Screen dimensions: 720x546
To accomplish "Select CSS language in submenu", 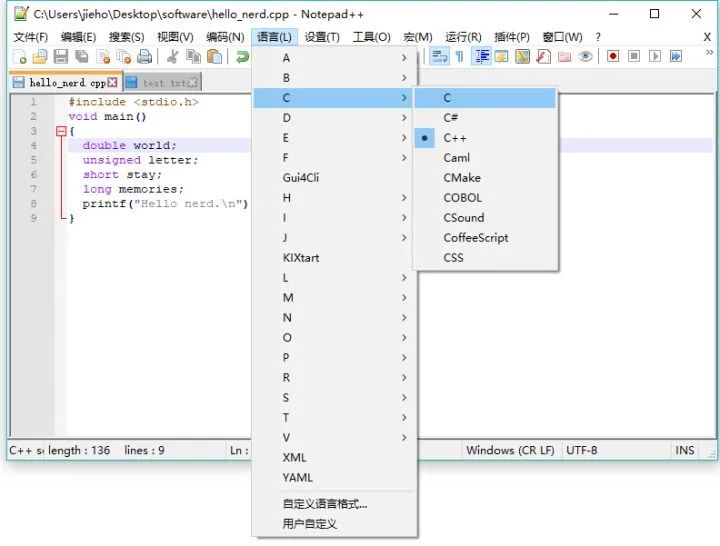I will pyautogui.click(x=485, y=258).
